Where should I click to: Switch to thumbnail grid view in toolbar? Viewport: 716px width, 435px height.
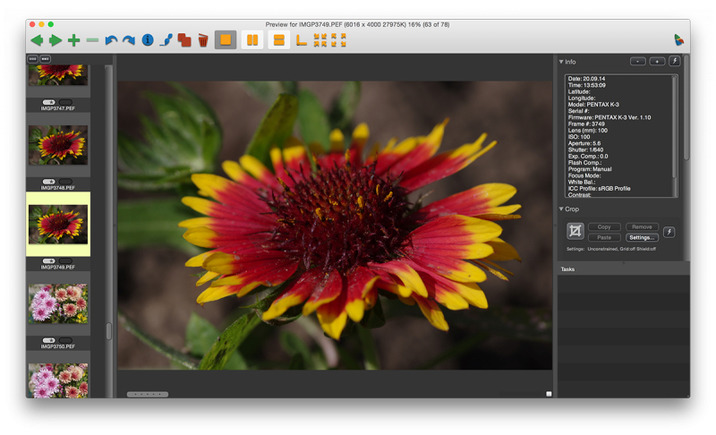321,41
